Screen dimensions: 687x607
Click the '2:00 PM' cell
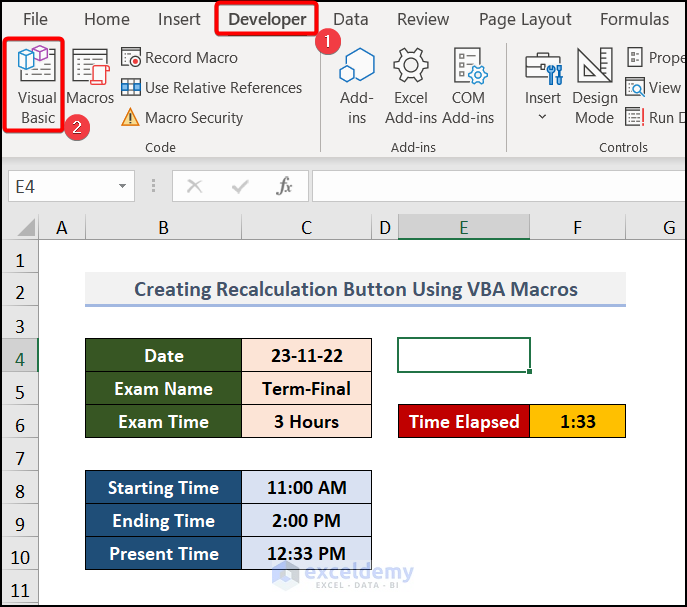(x=306, y=520)
